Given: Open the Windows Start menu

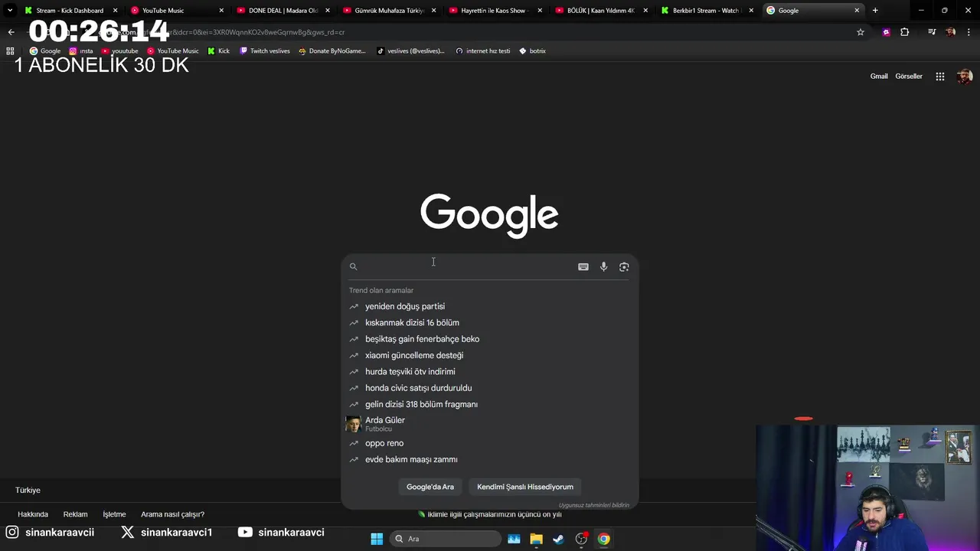Looking at the screenshot, I should (x=377, y=539).
